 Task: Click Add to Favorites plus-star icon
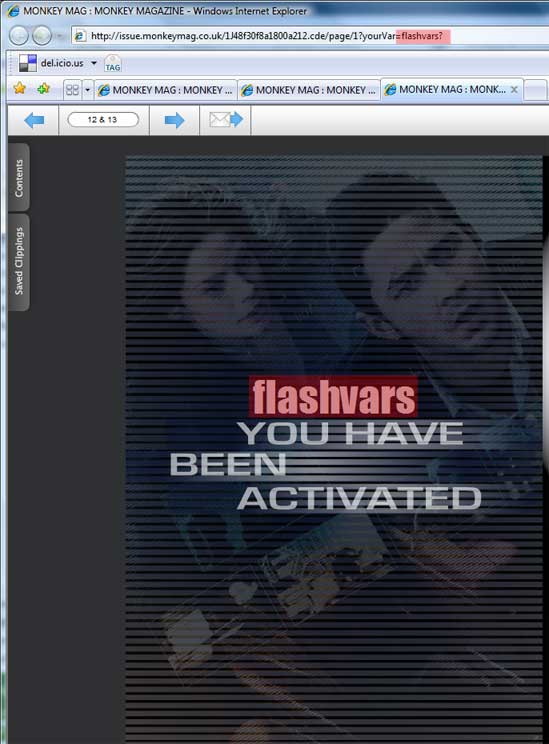pos(43,88)
